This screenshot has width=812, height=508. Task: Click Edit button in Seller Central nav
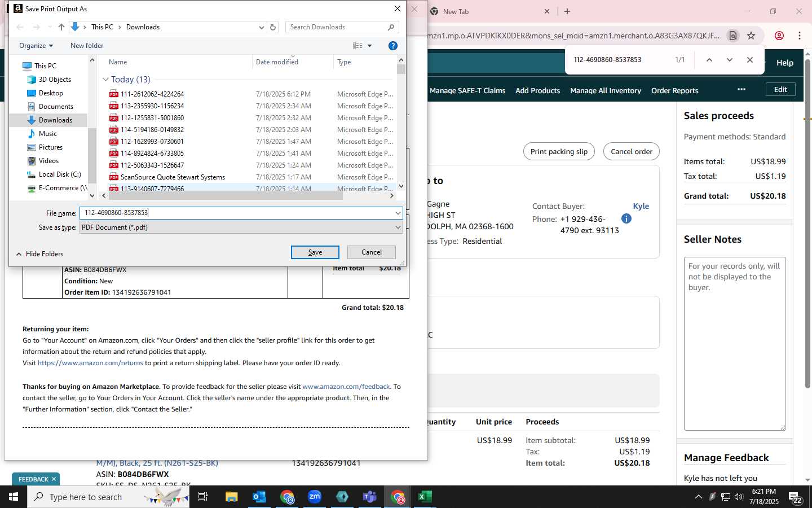(780, 89)
